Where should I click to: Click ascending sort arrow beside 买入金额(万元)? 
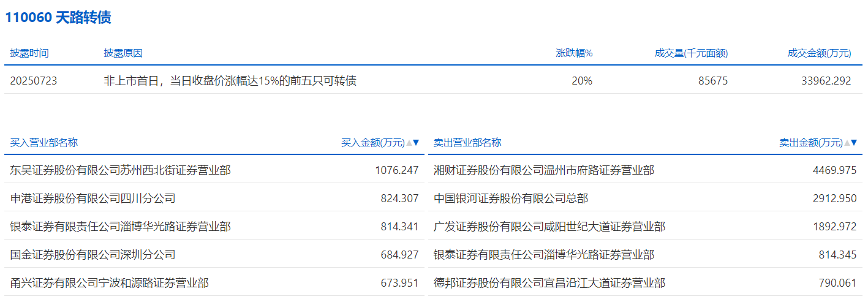pyautogui.click(x=409, y=143)
